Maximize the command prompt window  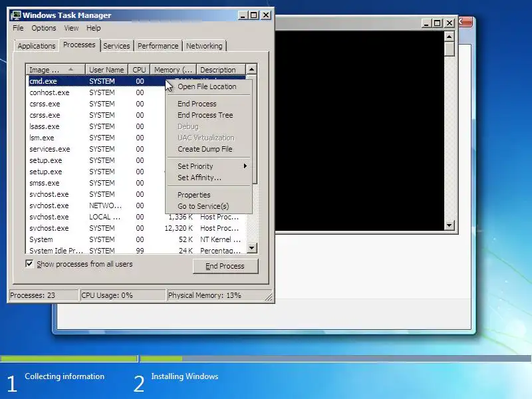pos(438,23)
